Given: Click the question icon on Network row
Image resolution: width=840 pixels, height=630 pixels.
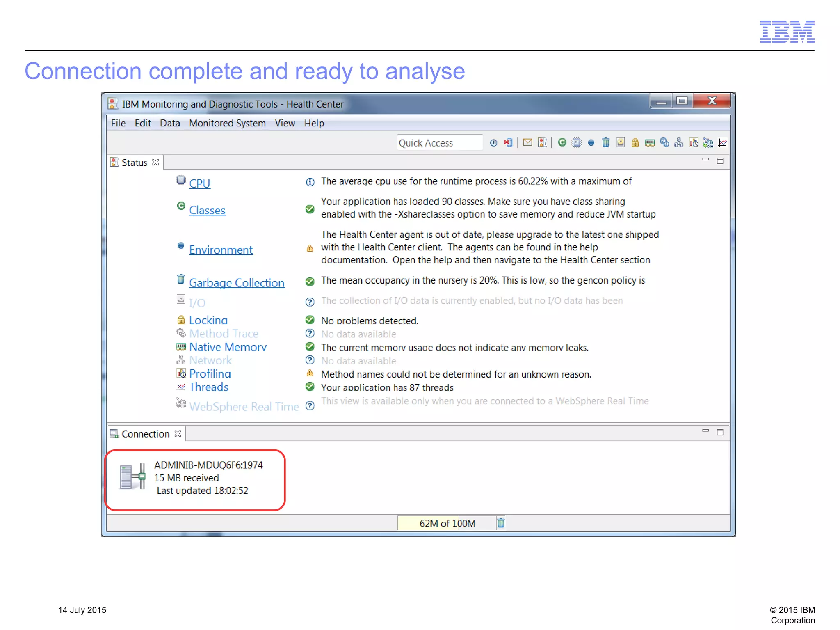Looking at the screenshot, I should click(x=310, y=360).
